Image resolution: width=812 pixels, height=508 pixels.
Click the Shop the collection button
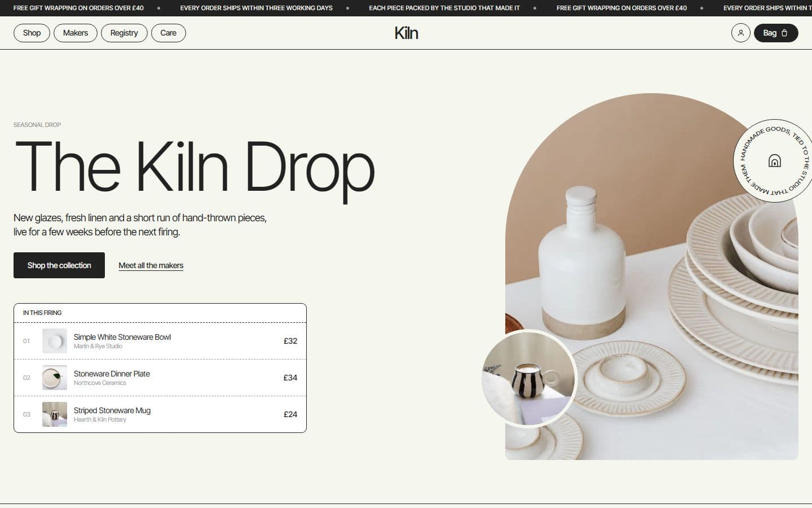point(59,265)
